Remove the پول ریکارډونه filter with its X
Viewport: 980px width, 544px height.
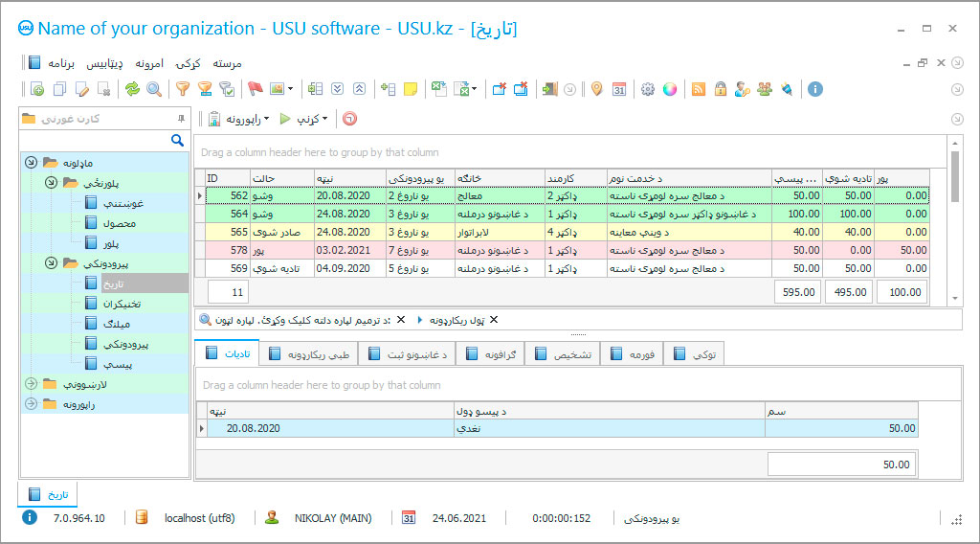click(x=494, y=320)
